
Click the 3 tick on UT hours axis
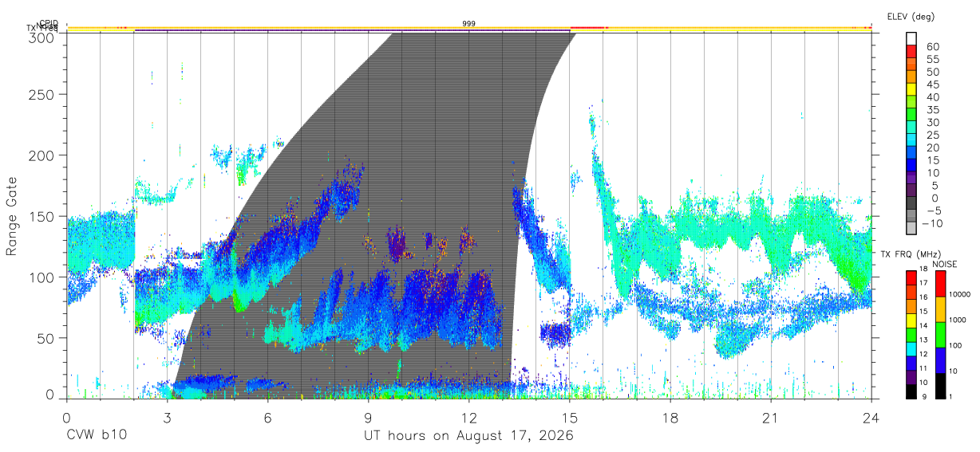coord(167,419)
